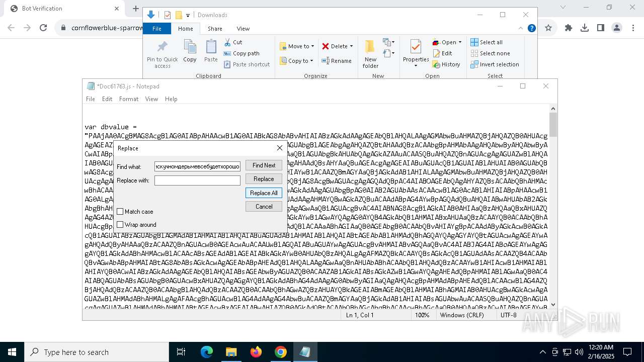
Task: Open Notepad File menu
Action: (91, 99)
